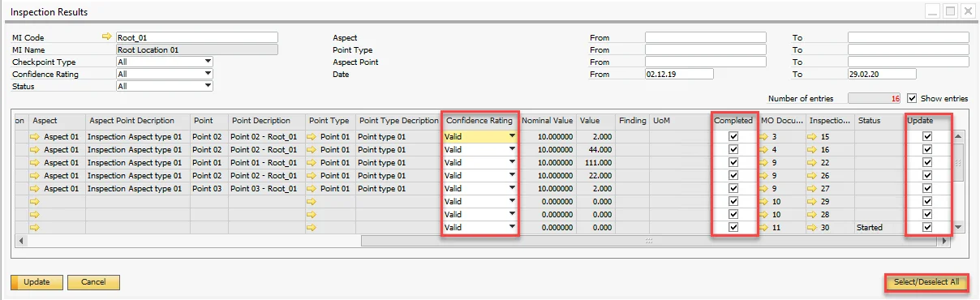The width and height of the screenshot is (980, 300).
Task: Click the horizontal scrollbar thumb under grid
Action: click(648, 241)
